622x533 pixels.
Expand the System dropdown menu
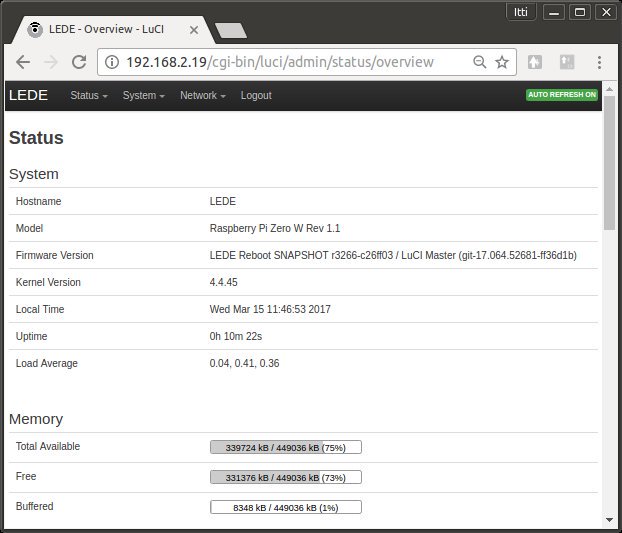(144, 96)
